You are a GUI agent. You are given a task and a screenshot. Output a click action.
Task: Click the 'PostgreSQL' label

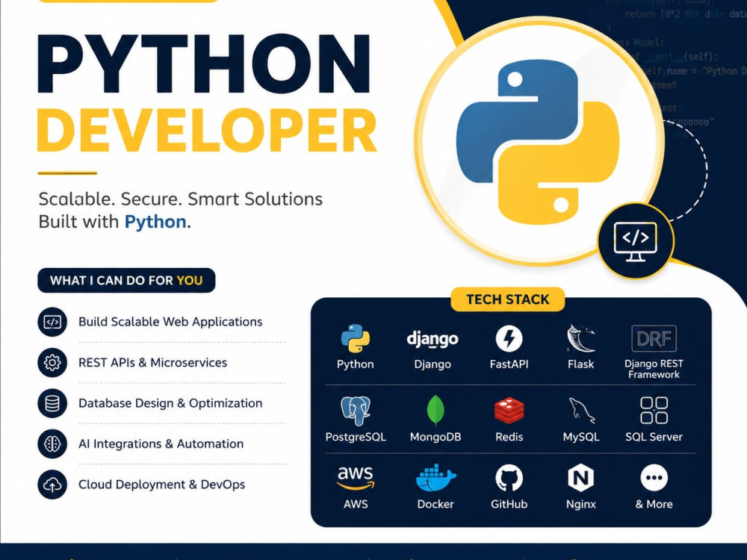tap(356, 437)
